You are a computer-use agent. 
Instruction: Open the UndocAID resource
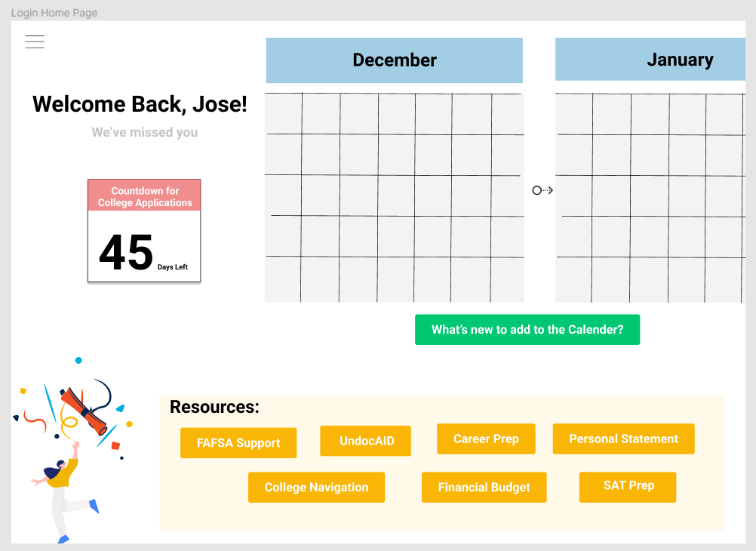pyautogui.click(x=365, y=441)
